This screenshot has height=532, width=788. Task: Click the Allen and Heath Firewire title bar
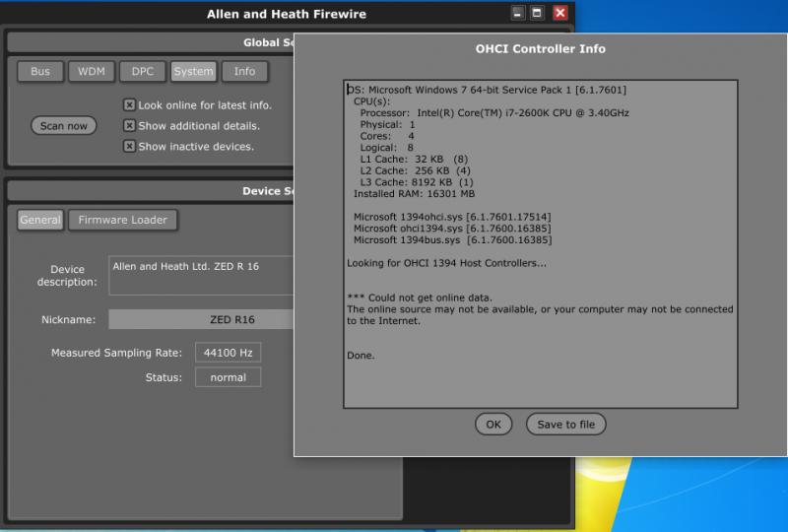point(287,14)
